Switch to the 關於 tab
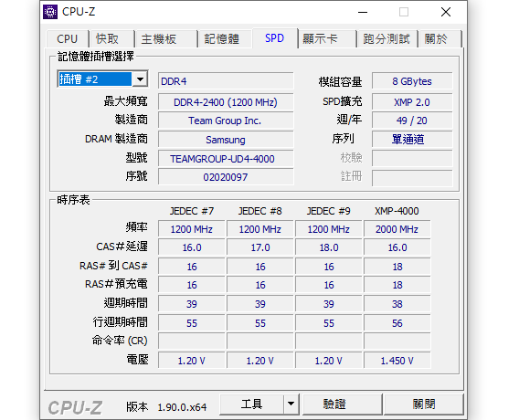519x420 pixels. click(x=440, y=39)
